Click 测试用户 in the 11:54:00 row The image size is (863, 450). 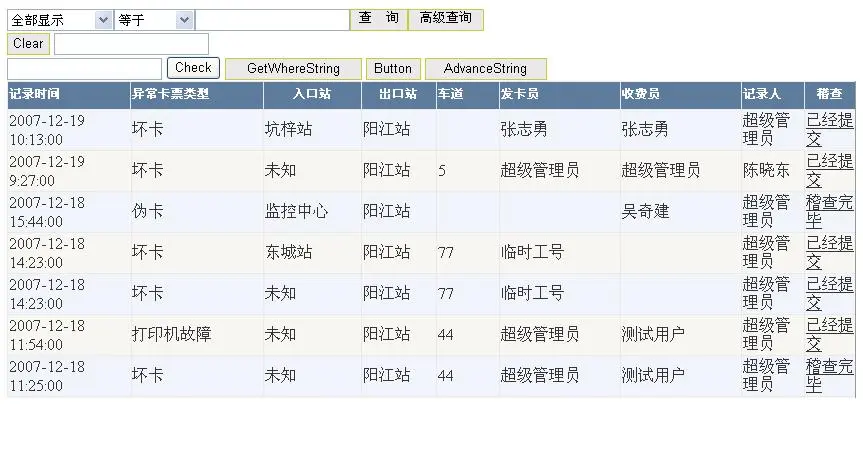653,334
